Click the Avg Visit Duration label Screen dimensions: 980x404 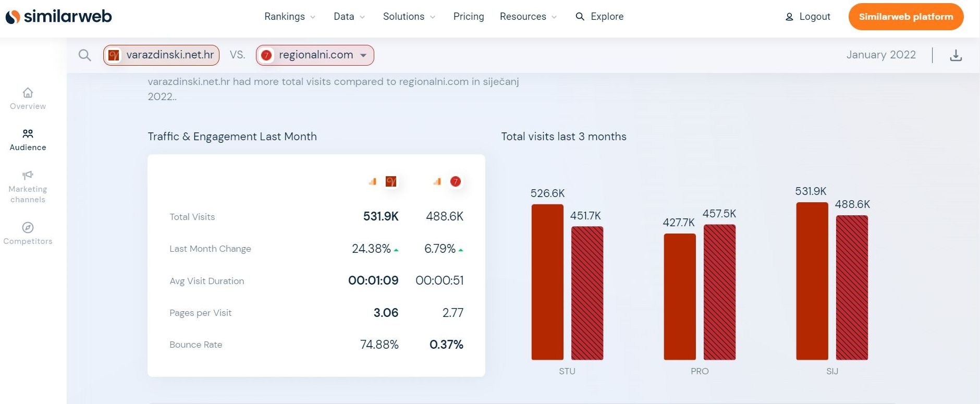coord(206,281)
